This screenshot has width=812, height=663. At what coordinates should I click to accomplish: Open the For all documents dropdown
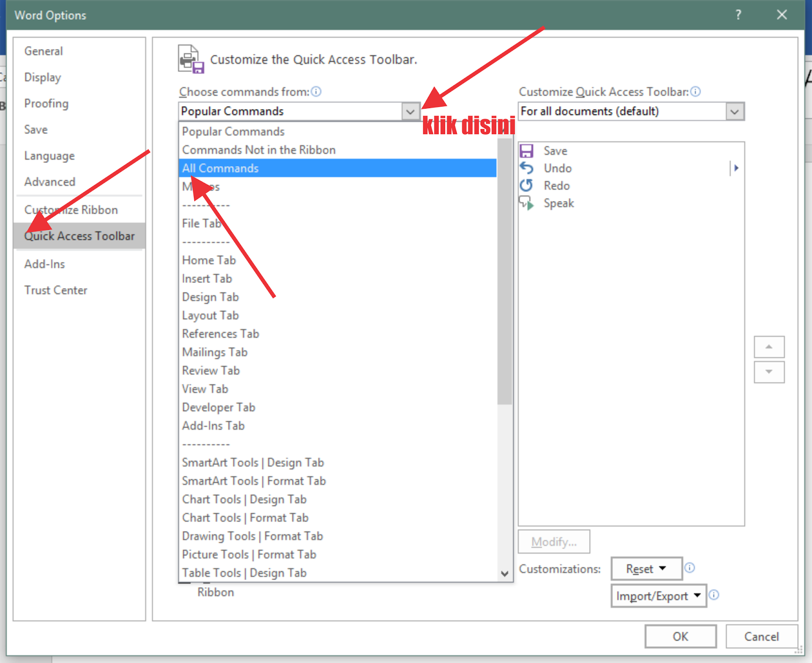[x=734, y=111]
